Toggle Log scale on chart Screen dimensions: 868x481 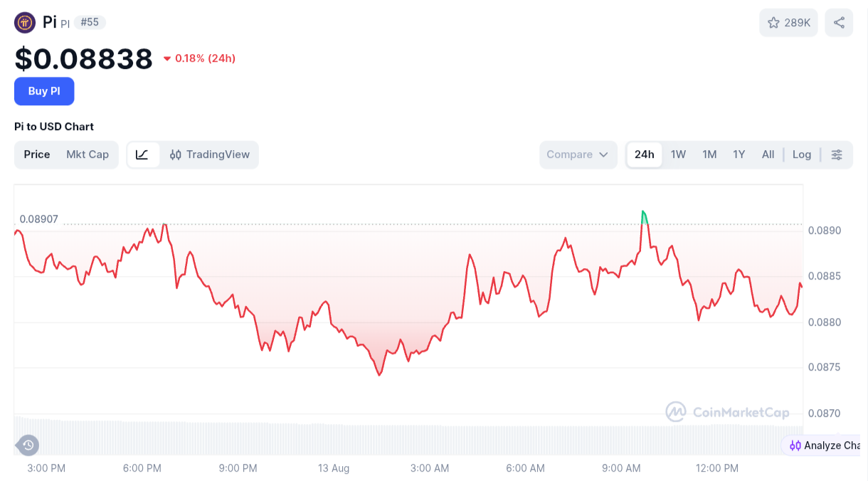[x=802, y=154]
